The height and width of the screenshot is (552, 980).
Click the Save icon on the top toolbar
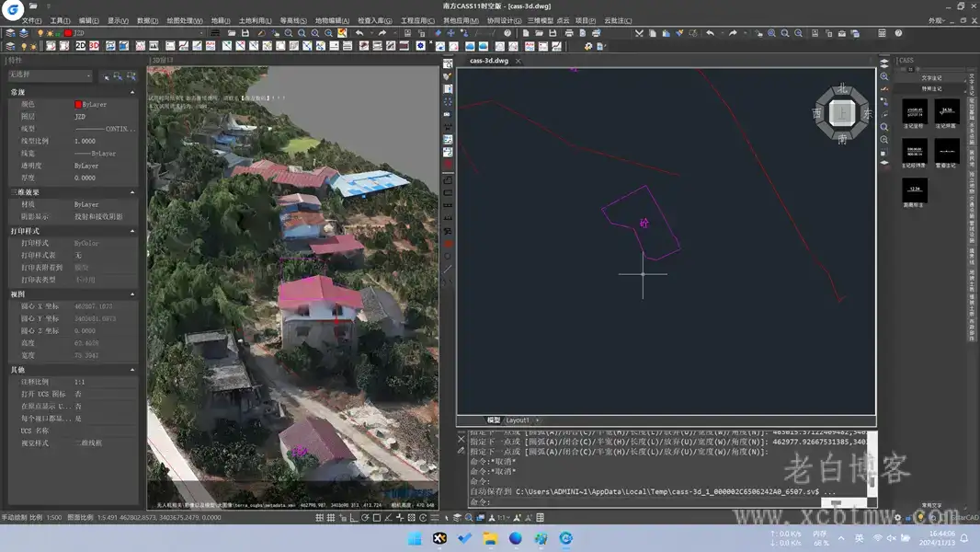[x=554, y=31]
